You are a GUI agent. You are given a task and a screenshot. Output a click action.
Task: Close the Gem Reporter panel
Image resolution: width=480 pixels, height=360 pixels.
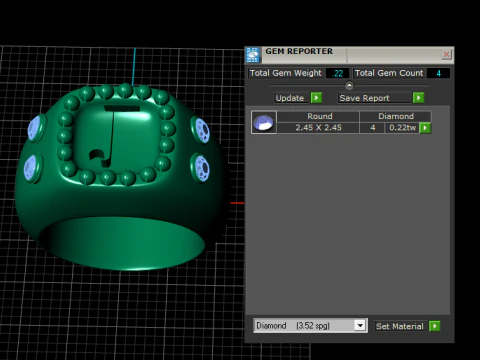click(446, 54)
